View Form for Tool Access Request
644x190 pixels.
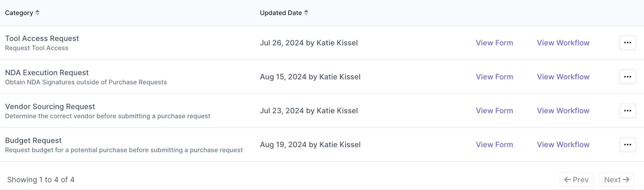(494, 43)
